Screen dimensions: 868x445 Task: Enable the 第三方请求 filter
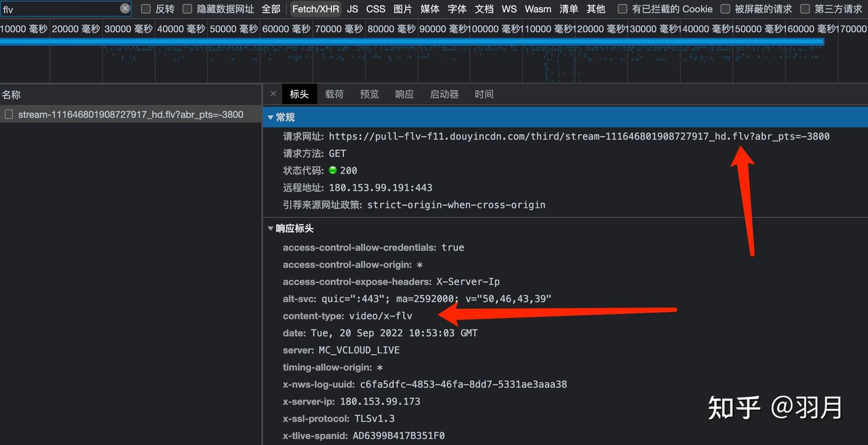click(805, 8)
